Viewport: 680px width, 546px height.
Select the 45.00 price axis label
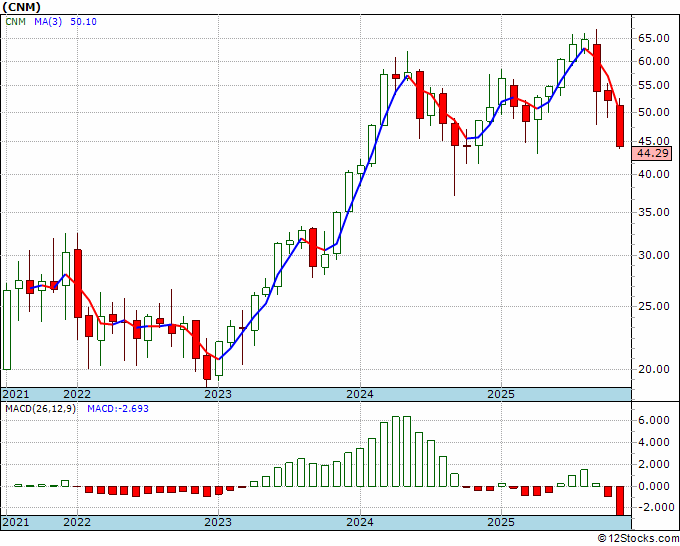(654, 141)
